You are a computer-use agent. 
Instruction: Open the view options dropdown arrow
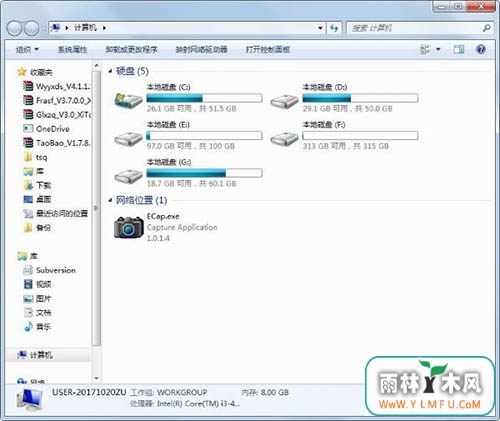[x=438, y=50]
